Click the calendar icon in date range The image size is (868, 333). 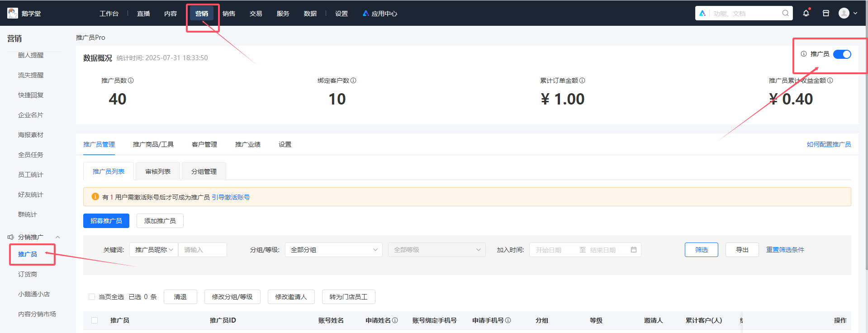pos(634,250)
